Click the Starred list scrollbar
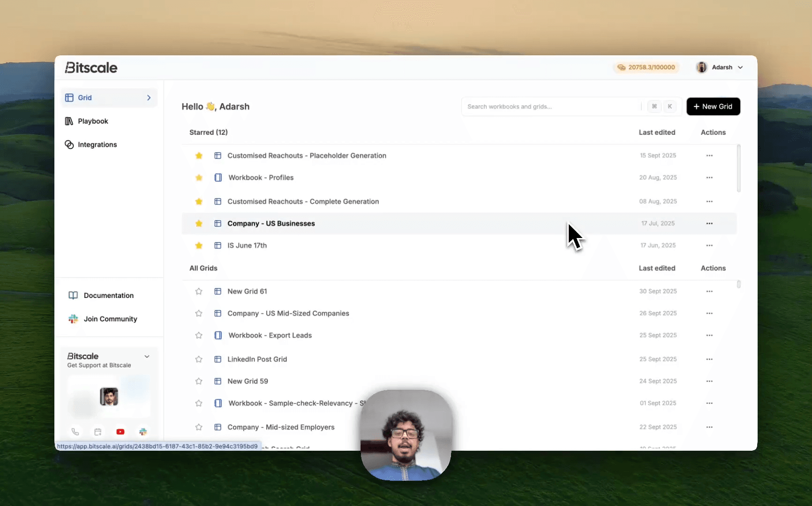The height and width of the screenshot is (506, 812). click(738, 169)
